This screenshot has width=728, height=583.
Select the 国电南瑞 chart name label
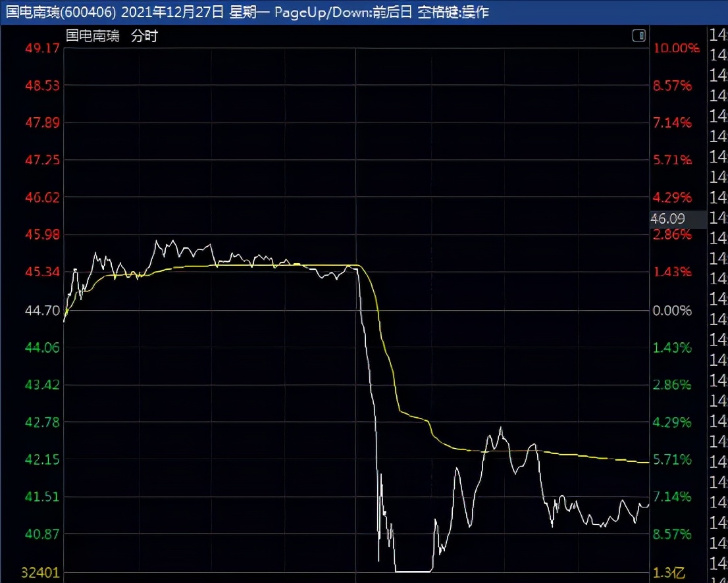[x=92, y=36]
